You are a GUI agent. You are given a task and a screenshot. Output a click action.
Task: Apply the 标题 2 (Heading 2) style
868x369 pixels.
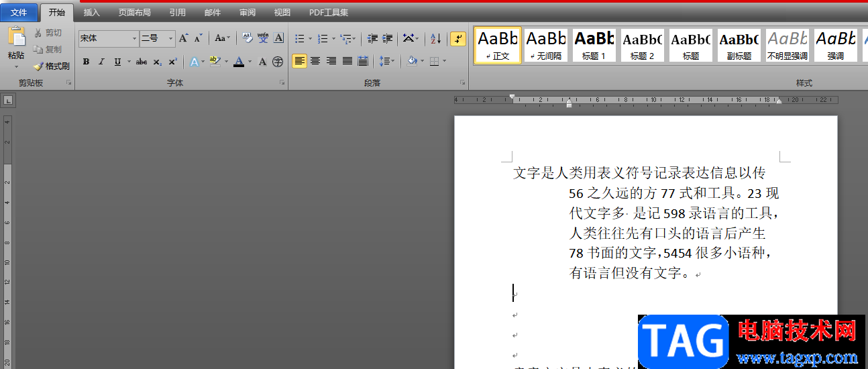pyautogui.click(x=643, y=46)
